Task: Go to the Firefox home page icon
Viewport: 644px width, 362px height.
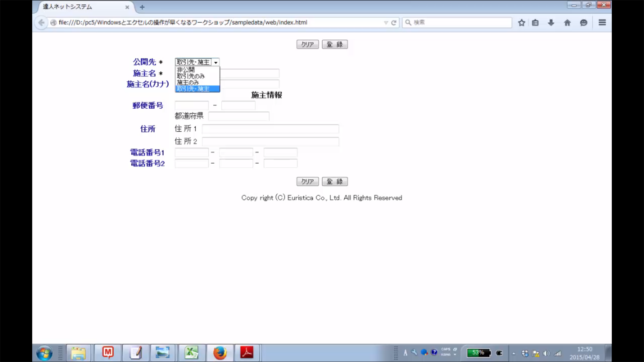Action: (x=567, y=23)
